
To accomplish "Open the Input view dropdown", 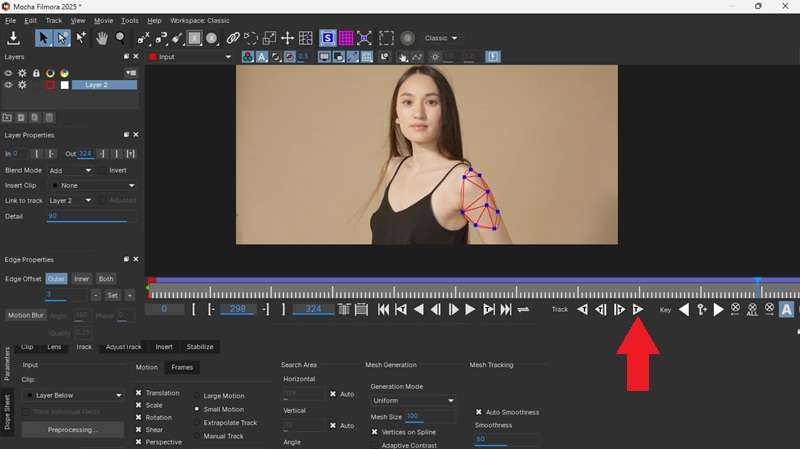I will click(190, 57).
